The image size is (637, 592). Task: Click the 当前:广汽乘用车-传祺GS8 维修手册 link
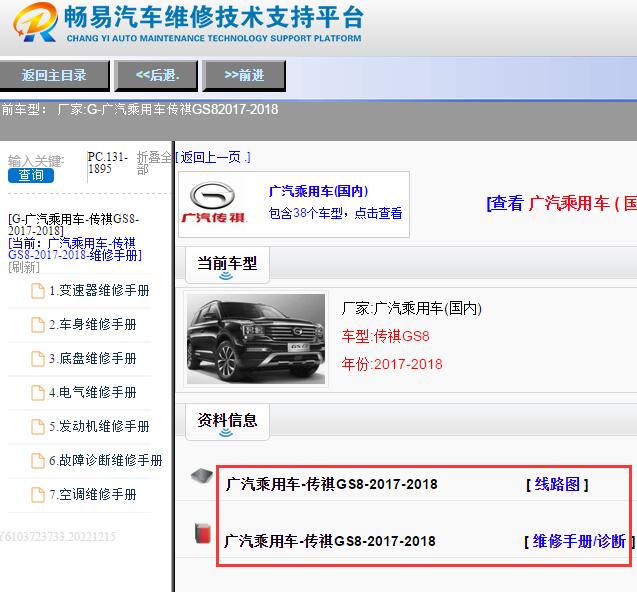pos(75,249)
